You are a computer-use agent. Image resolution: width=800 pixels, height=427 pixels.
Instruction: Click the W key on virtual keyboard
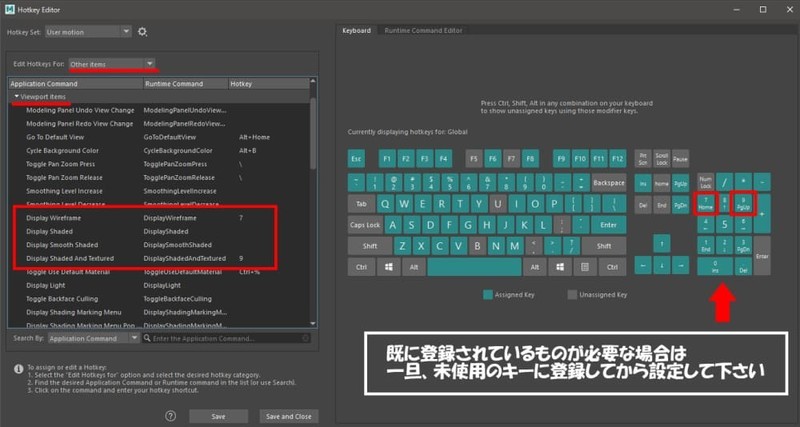pos(404,204)
